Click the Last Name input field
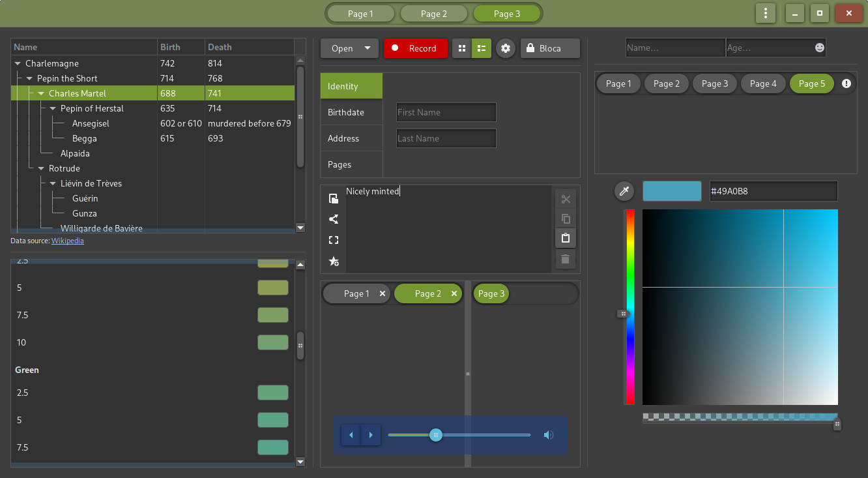 tap(446, 138)
